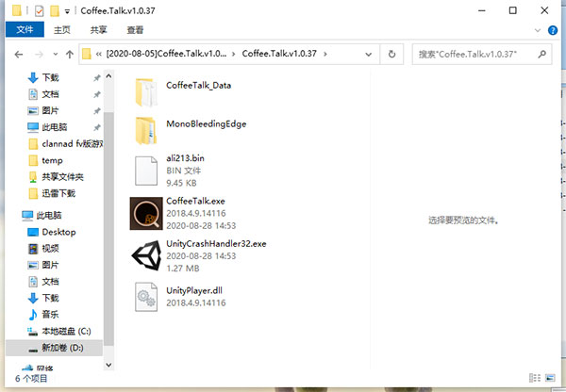Open the temp folder in sidebar
The height and width of the screenshot is (392, 566).
[x=52, y=160]
